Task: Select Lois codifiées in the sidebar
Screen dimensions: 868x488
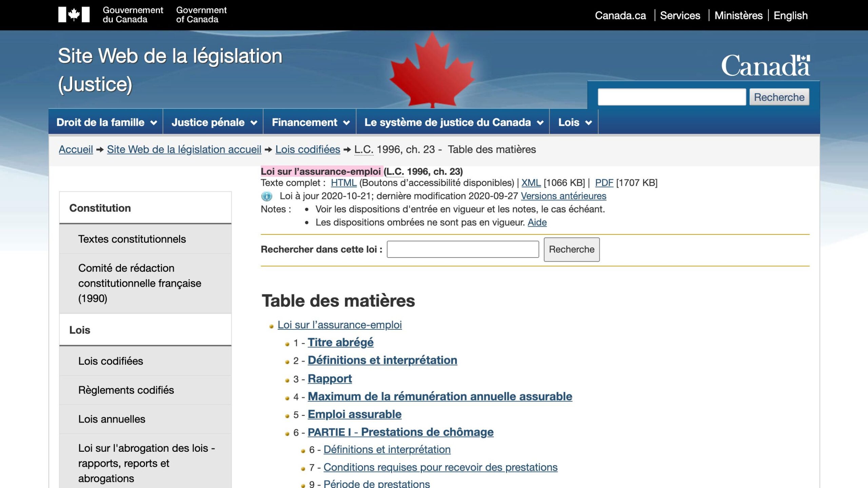Action: 111,361
